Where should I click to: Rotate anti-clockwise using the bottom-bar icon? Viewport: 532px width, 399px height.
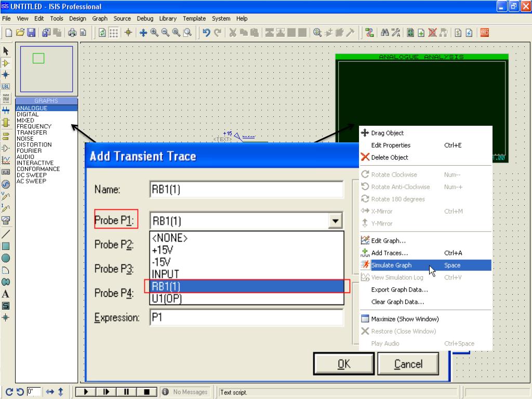(x=20, y=392)
